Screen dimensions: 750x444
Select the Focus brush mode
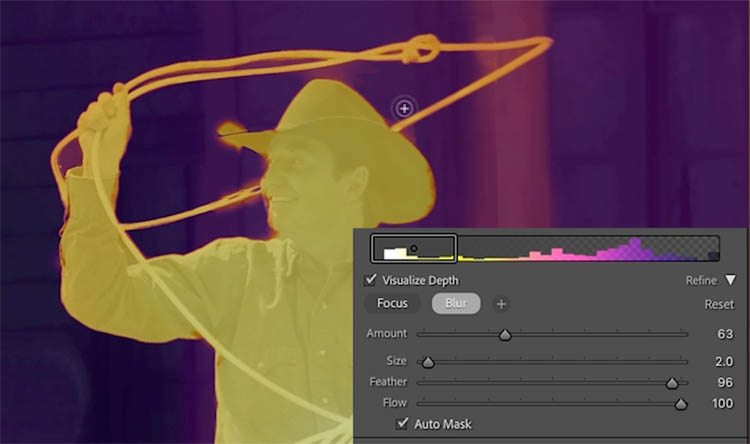click(x=392, y=303)
